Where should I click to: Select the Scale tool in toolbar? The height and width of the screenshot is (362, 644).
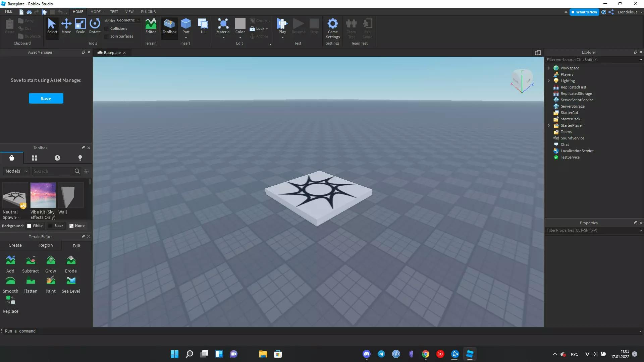(80, 25)
